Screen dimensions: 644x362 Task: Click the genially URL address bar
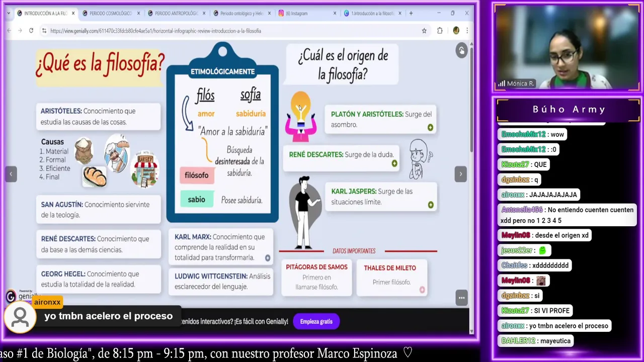point(231,31)
